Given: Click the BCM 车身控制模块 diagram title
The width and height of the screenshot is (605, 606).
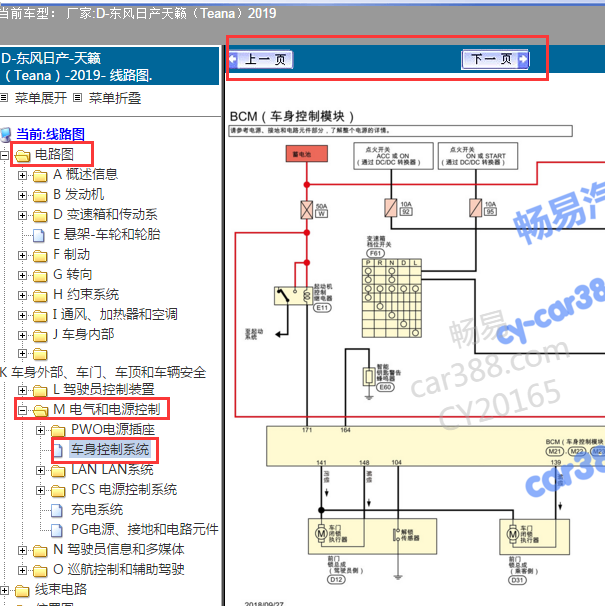Looking at the screenshot, I should pyautogui.click(x=292, y=116).
